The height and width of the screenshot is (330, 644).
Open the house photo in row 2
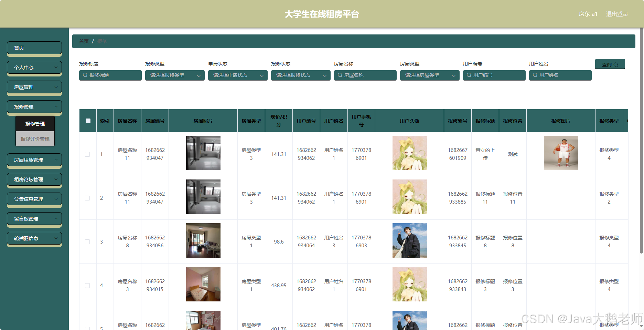tap(203, 197)
